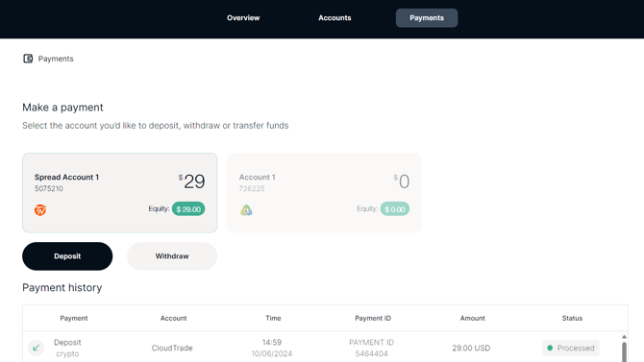Click the $29 balance on Spread Account 1
Viewport: 644px width, 362px height.
(191, 181)
